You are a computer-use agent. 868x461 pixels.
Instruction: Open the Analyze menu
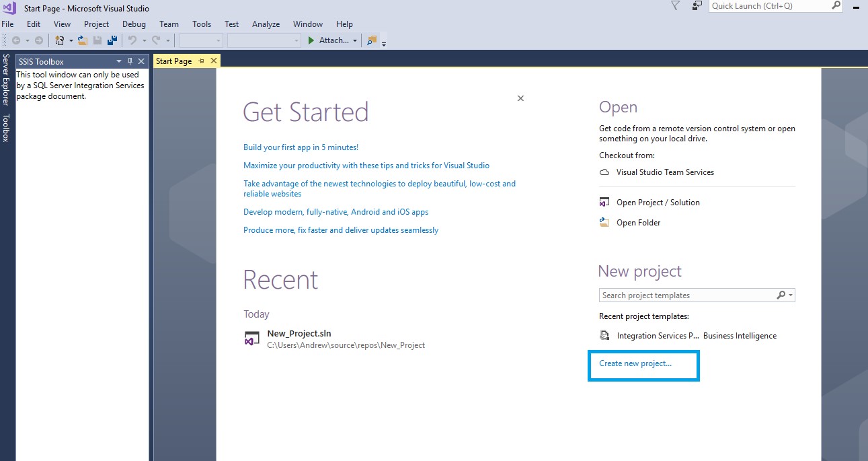pos(266,24)
